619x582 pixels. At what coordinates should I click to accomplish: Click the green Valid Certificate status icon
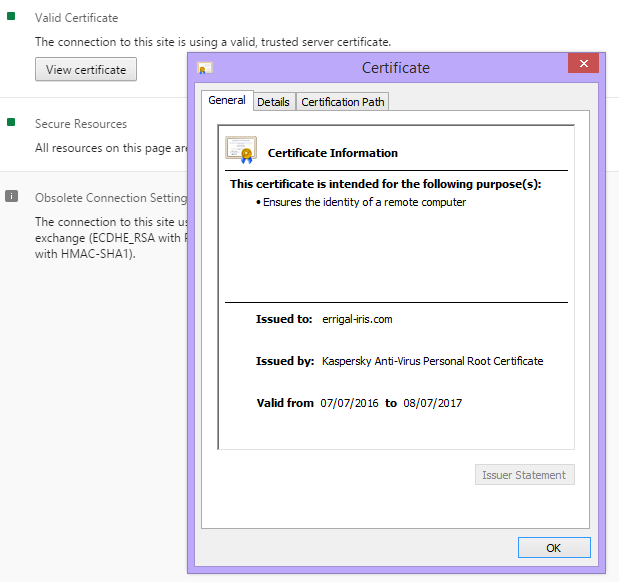coord(11,17)
